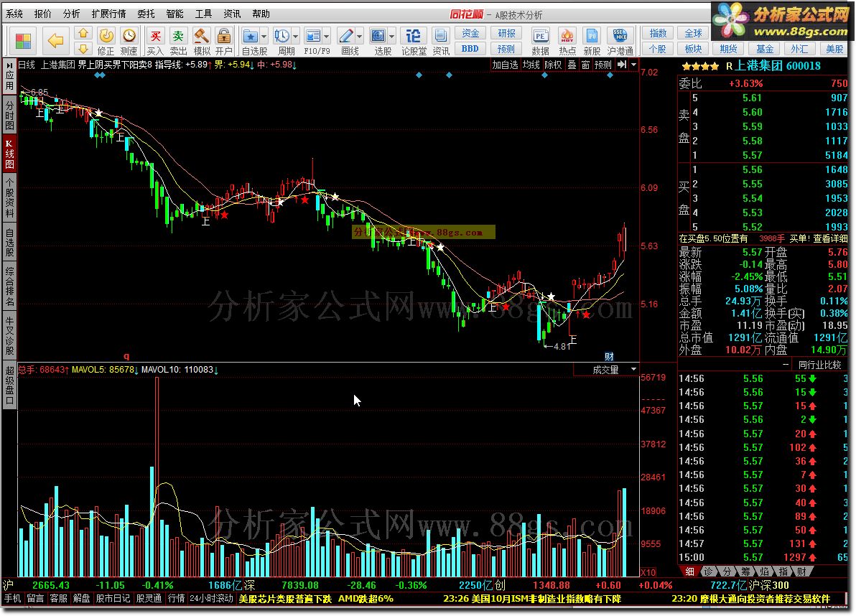The image size is (856, 616).
Task: Click the 研报 toolbar button
Action: point(506,33)
